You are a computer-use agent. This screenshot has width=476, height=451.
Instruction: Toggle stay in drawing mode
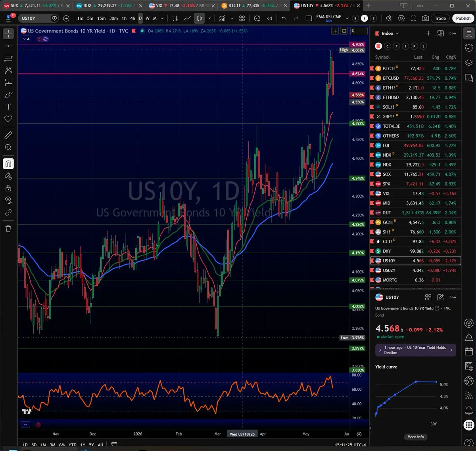tap(8, 176)
